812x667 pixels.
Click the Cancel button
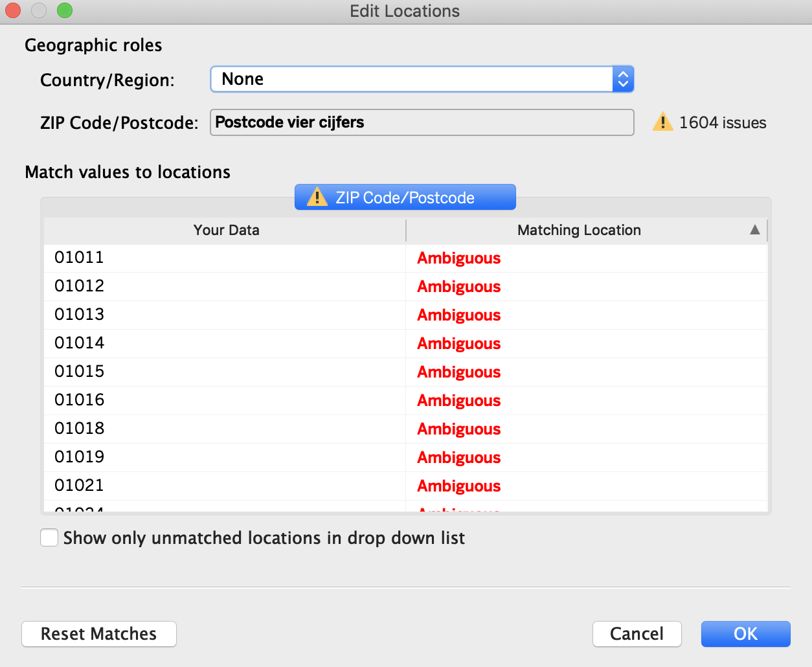click(637, 634)
